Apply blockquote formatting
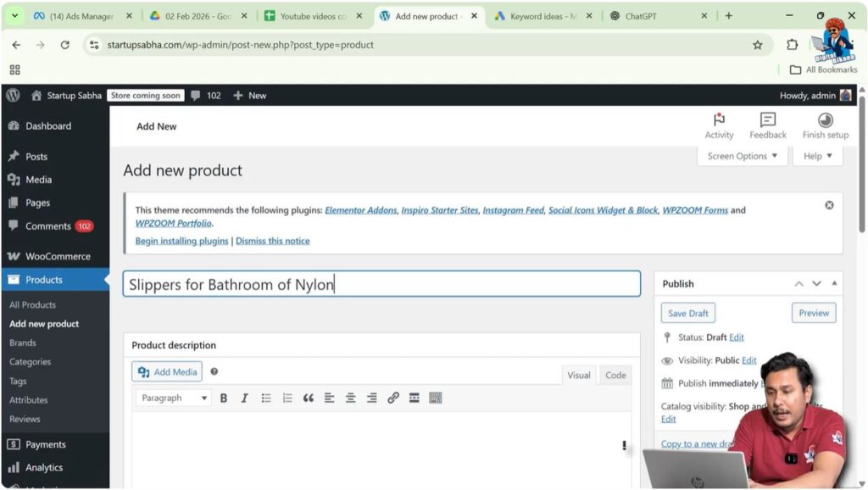Viewport: 868px width, 490px height. [309, 398]
